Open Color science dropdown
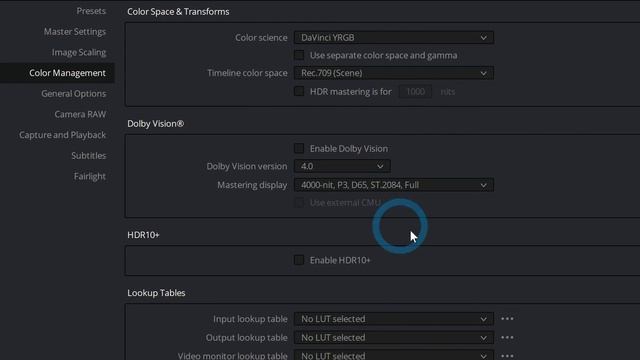This screenshot has width=640, height=360. [x=393, y=38]
